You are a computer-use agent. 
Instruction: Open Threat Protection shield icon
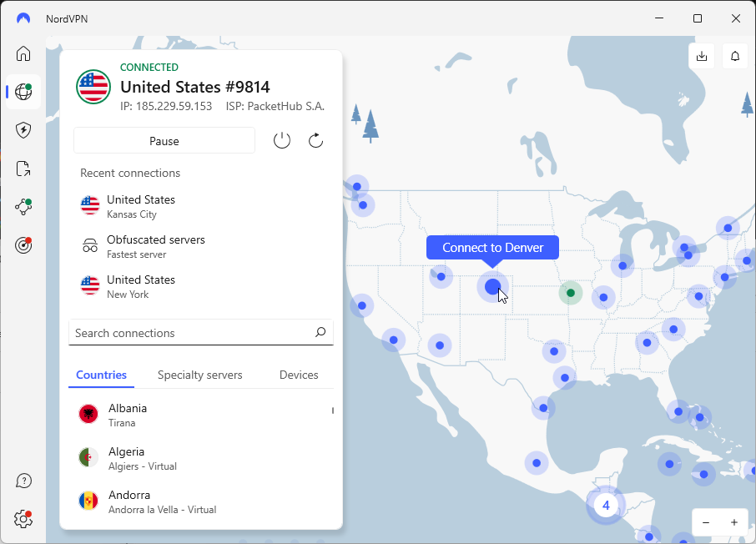tap(23, 130)
